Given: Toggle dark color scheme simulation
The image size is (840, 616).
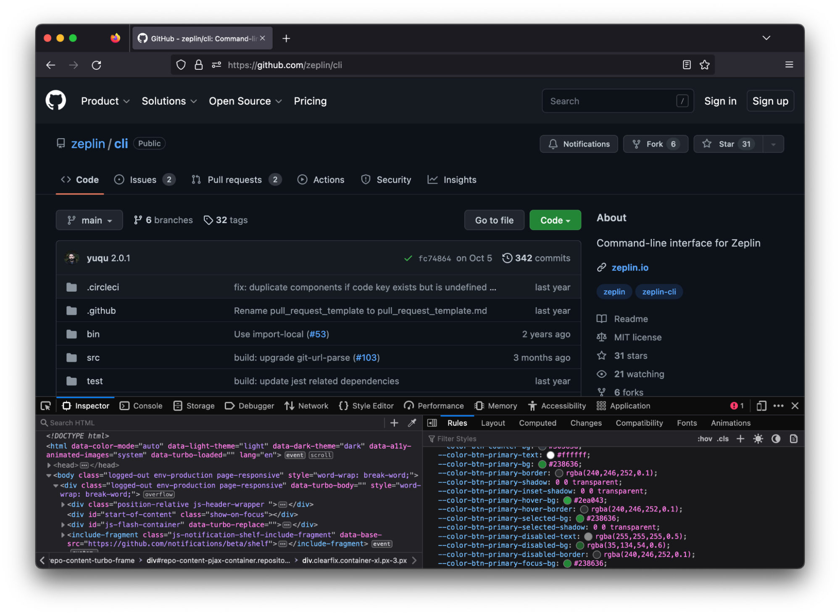Looking at the screenshot, I should (776, 439).
